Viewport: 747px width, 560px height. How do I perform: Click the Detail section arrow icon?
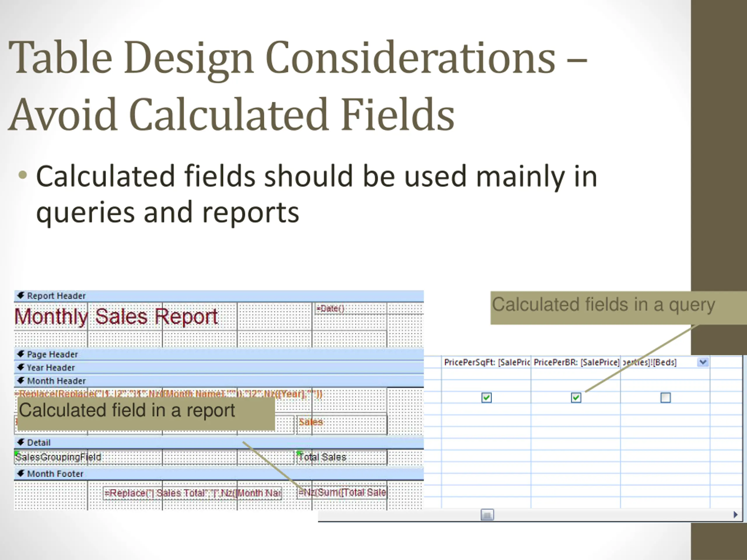point(21,442)
